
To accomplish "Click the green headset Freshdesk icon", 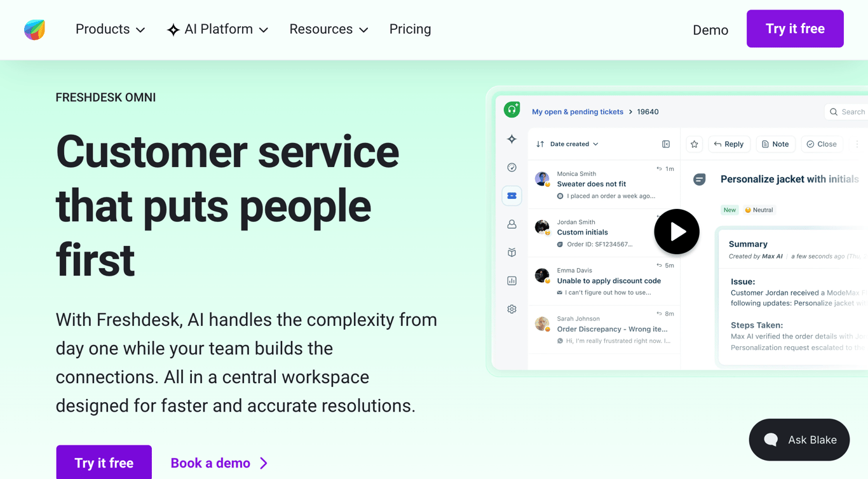I will tap(512, 110).
